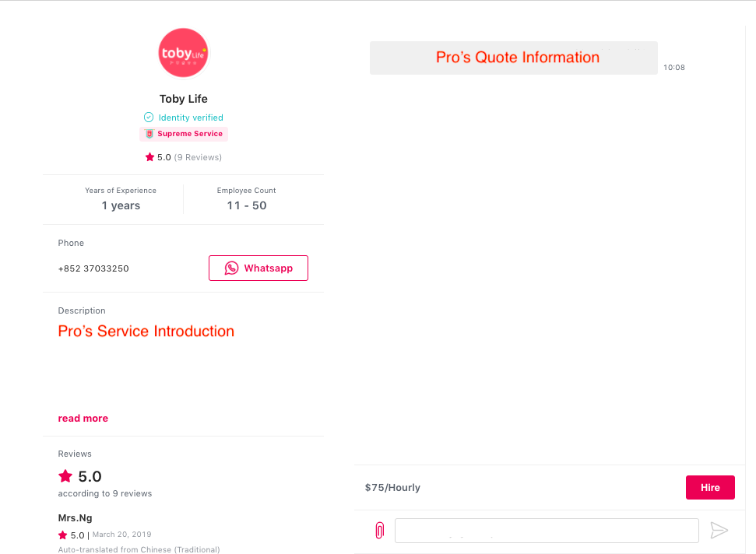The height and width of the screenshot is (554, 756).
Task: Send message with the paper plane icon
Action: coord(719,531)
